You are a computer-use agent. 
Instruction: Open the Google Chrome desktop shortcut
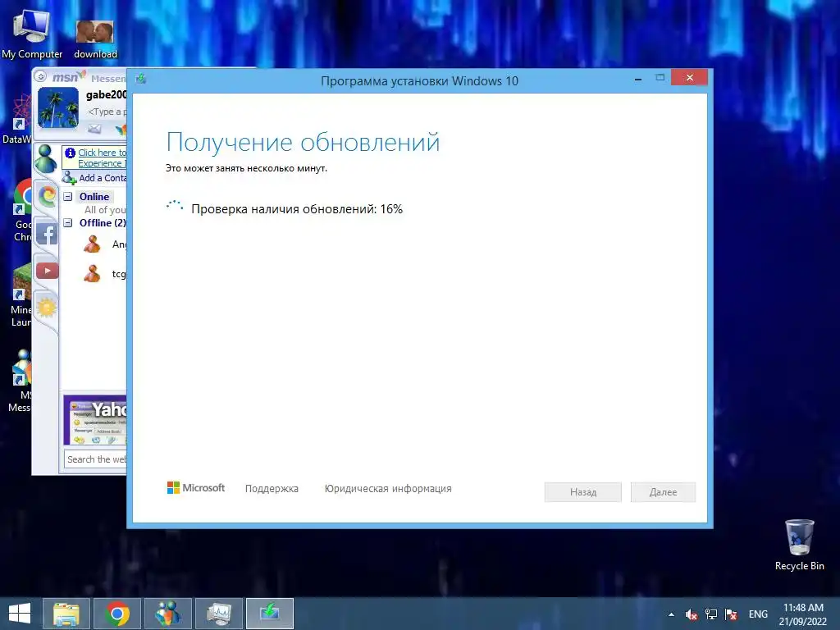click(x=21, y=211)
